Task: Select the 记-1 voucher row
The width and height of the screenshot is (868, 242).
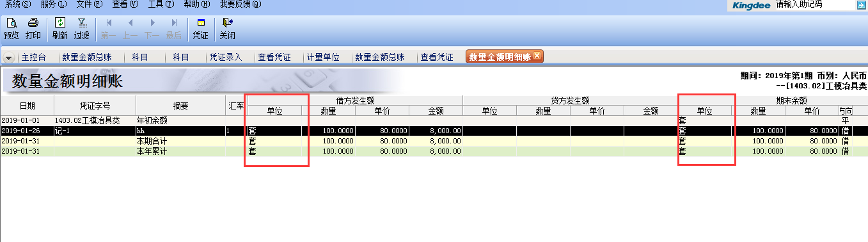Action: pos(434,131)
